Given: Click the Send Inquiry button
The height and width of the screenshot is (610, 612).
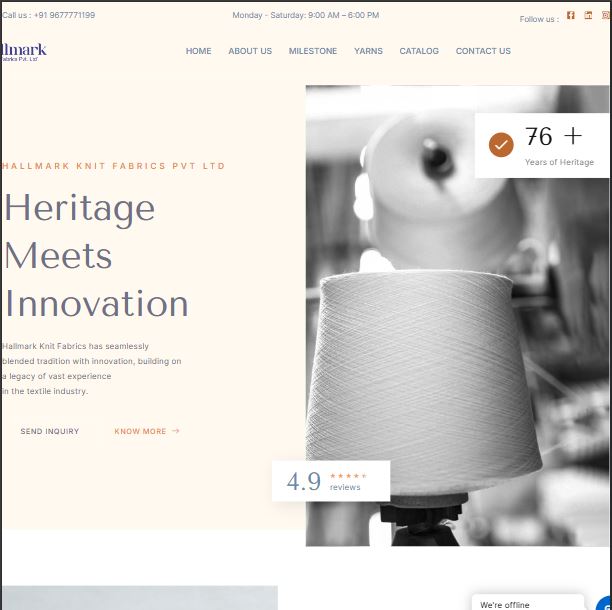Looking at the screenshot, I should pyautogui.click(x=50, y=431).
